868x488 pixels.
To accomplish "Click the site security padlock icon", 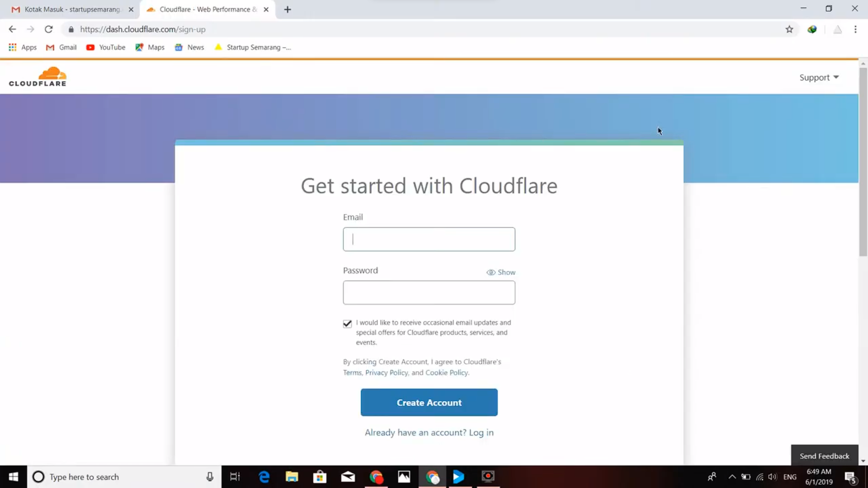I will click(71, 29).
